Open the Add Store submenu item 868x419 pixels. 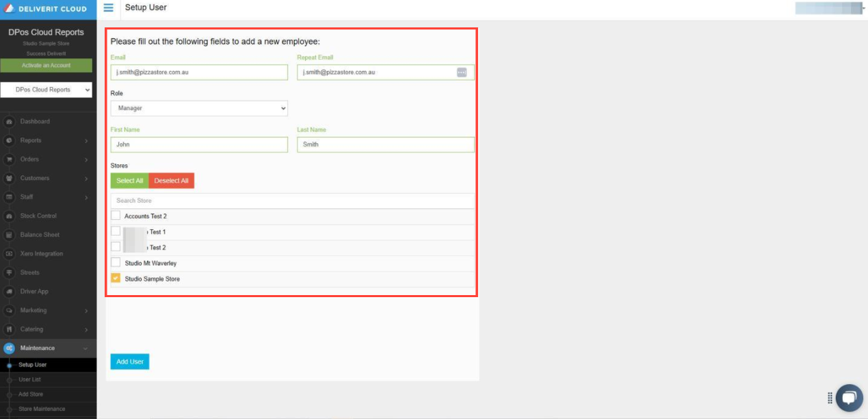point(31,394)
